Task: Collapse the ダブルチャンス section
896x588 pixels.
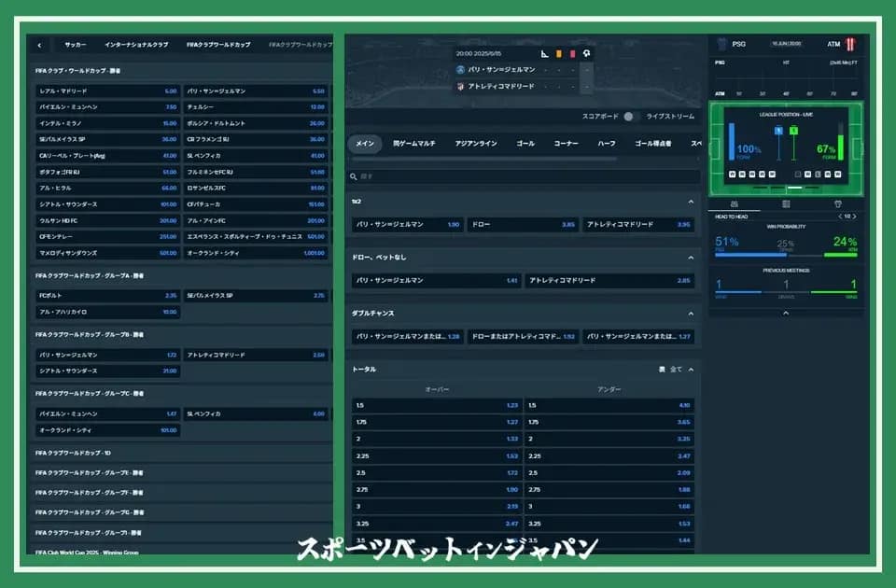Action: click(x=691, y=314)
